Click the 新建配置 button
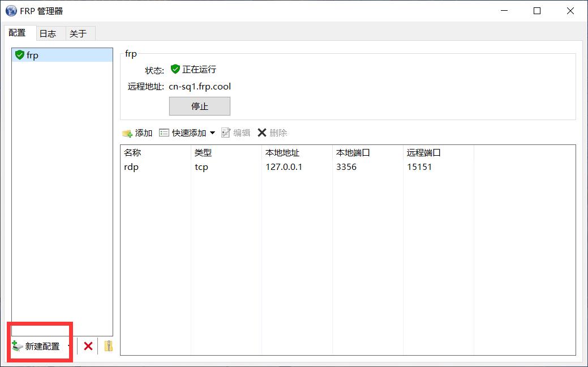Screen dimensions: 588x367 [36, 346]
